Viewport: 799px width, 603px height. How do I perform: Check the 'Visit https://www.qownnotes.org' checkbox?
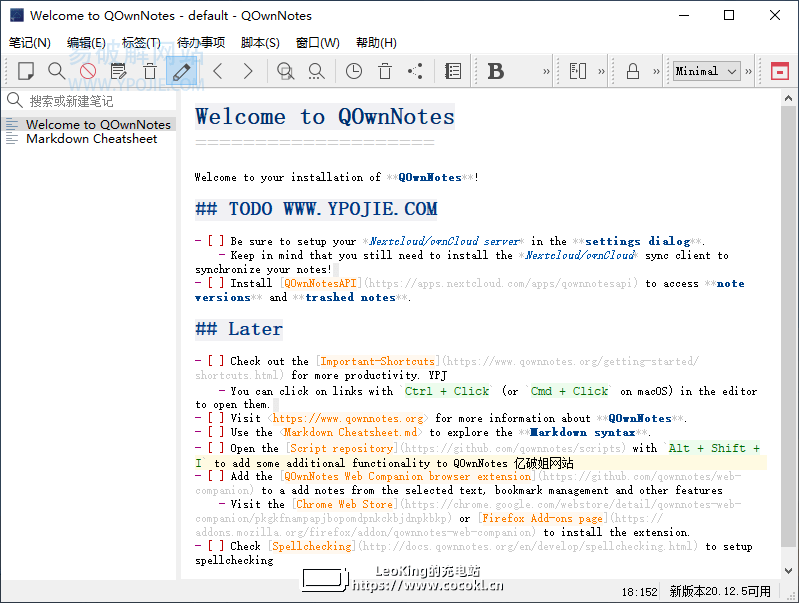pyautogui.click(x=216, y=418)
